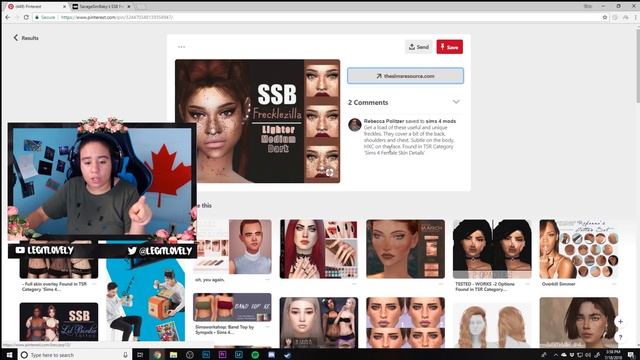Open the four eyebrow faces pin
The image size is (640, 360).
point(405,322)
